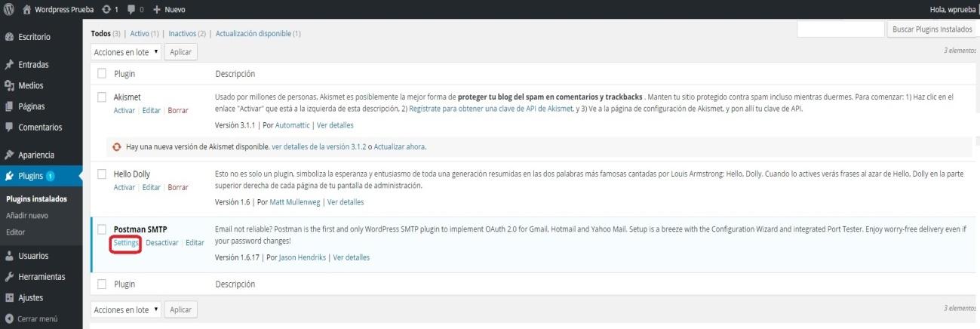980x329 pixels.
Task: Open Apariencia menu
Action: 37,155
